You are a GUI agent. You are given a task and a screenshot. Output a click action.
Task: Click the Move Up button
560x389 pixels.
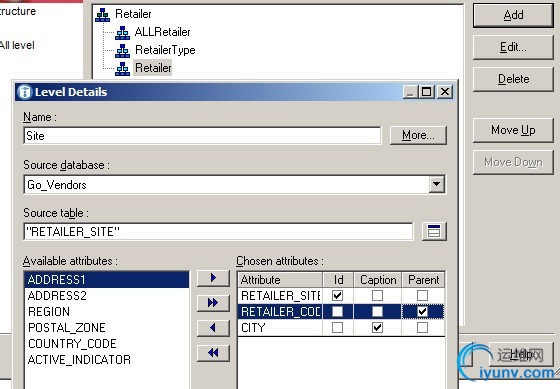point(513,130)
